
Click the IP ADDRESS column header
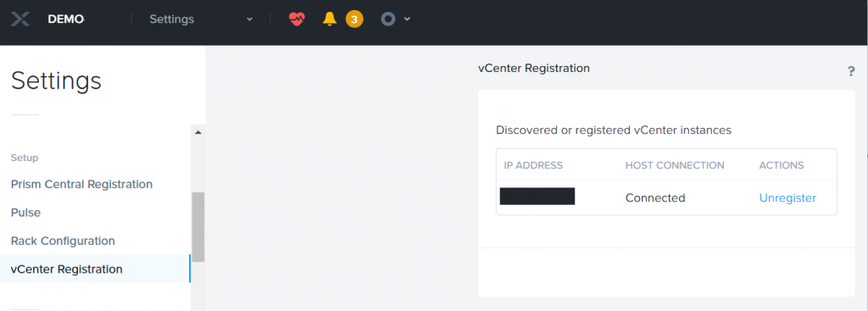(533, 165)
